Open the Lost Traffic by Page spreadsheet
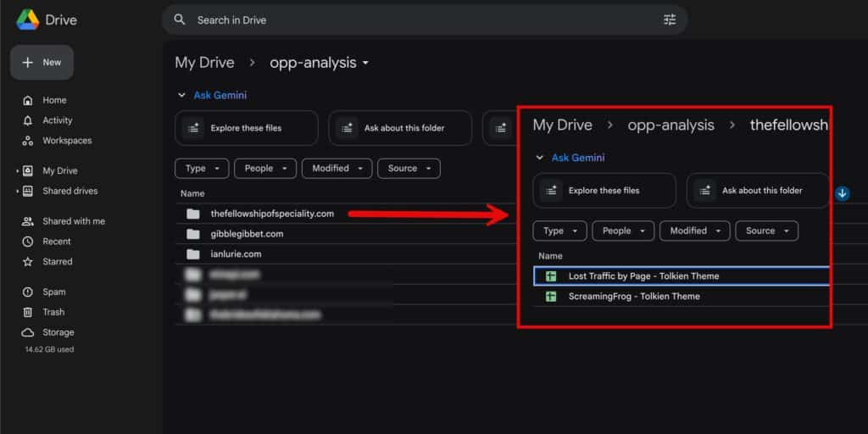Image resolution: width=868 pixels, height=434 pixels. pos(643,275)
